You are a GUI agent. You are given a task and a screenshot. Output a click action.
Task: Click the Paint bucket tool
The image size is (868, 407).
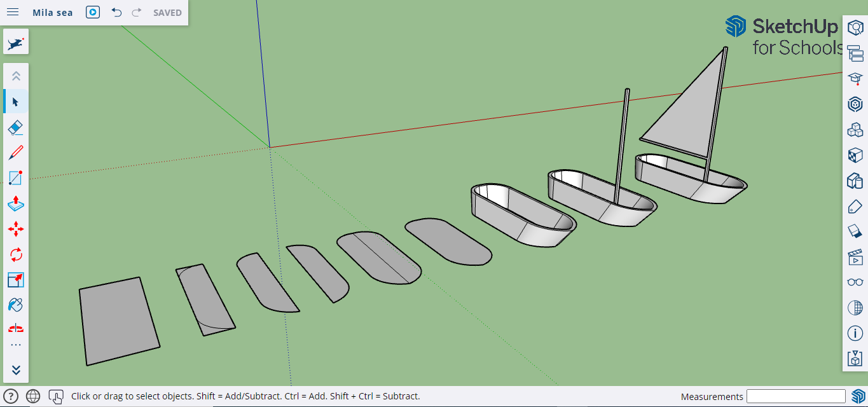16,305
